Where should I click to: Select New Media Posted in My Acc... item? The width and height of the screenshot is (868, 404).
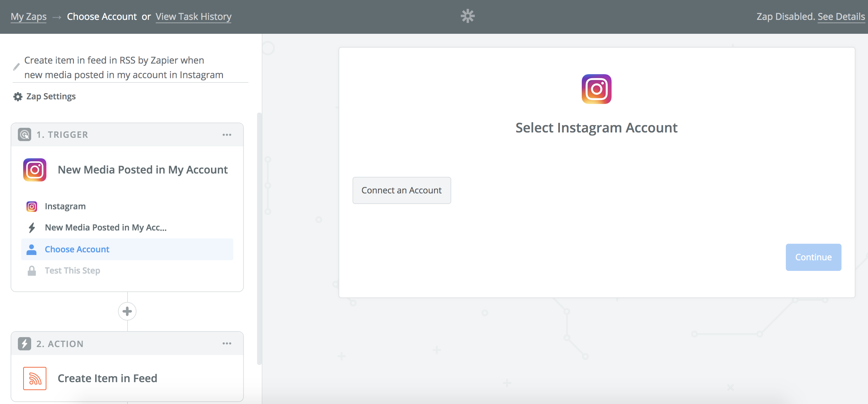[105, 227]
